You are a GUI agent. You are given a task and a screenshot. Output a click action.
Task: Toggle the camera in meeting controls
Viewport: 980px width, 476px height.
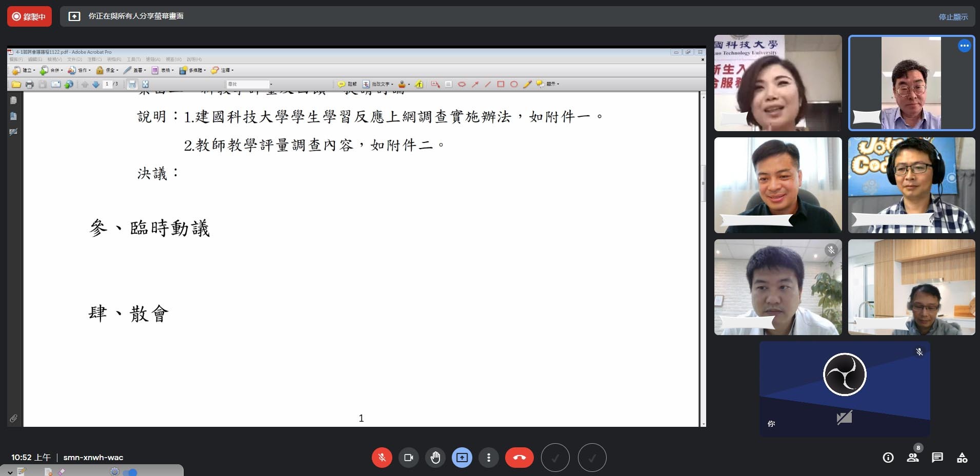[409, 458]
